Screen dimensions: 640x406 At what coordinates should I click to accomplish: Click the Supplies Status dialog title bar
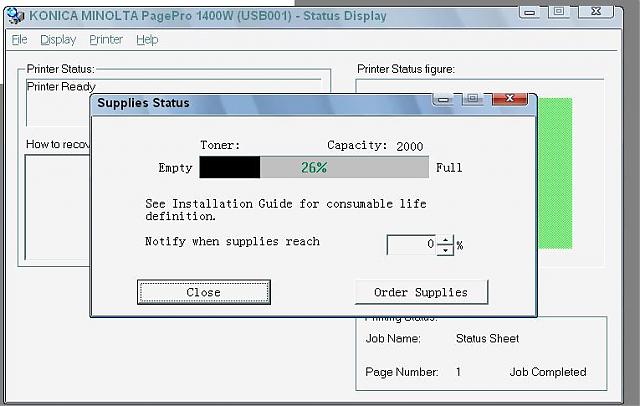point(250,103)
